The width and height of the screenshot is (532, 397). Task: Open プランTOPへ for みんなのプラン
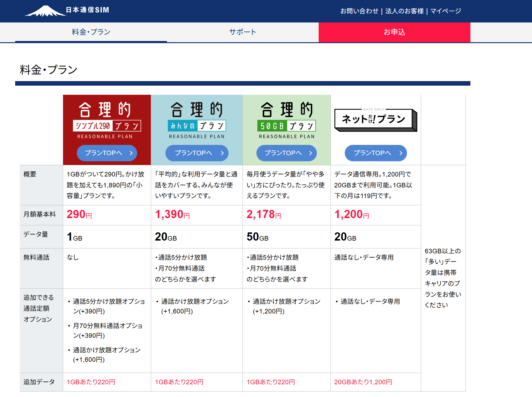tap(197, 153)
